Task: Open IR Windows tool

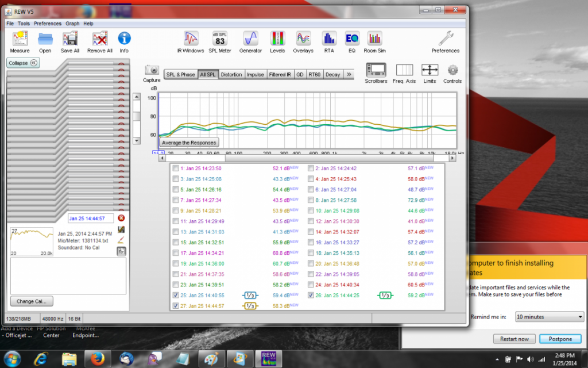Action: click(x=191, y=39)
